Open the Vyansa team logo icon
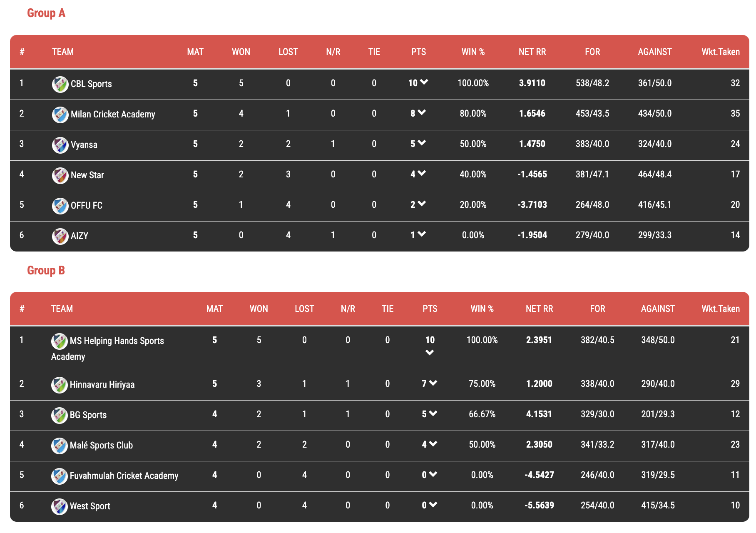The image size is (756, 533). 60,145
